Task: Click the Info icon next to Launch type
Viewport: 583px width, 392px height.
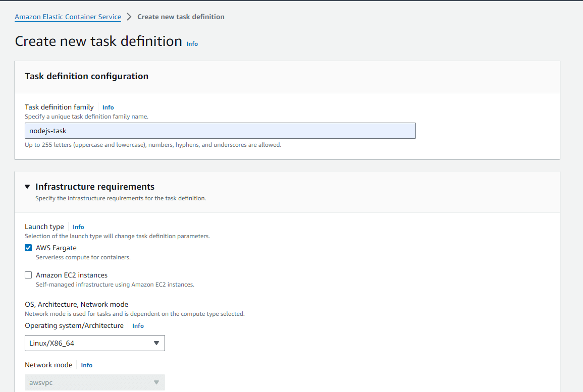Action: point(78,227)
